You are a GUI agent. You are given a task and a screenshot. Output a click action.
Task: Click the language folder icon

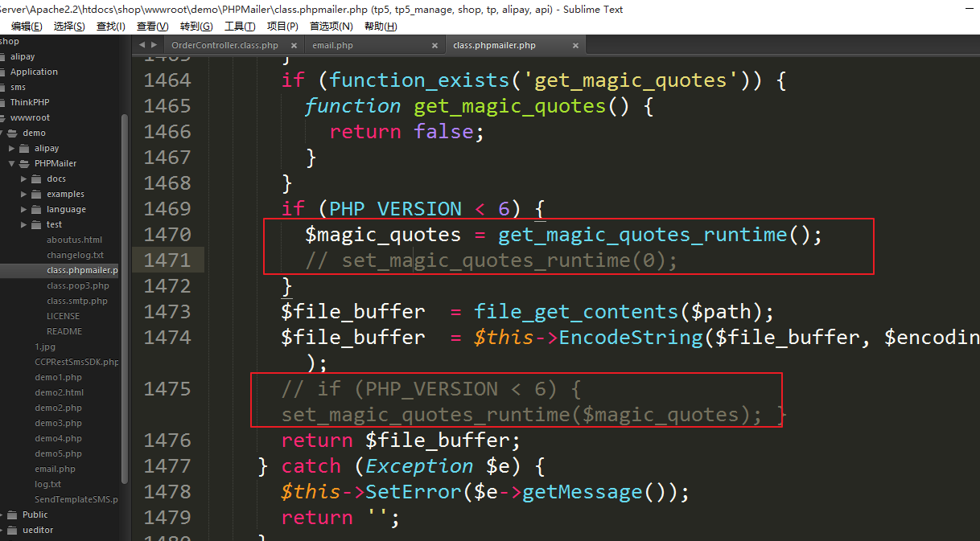(36, 209)
